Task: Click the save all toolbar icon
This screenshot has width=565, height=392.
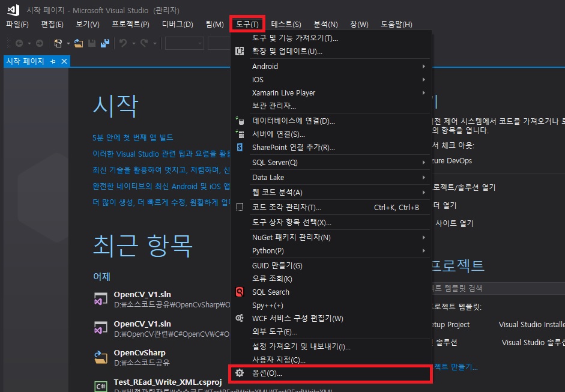Action: coord(105,43)
